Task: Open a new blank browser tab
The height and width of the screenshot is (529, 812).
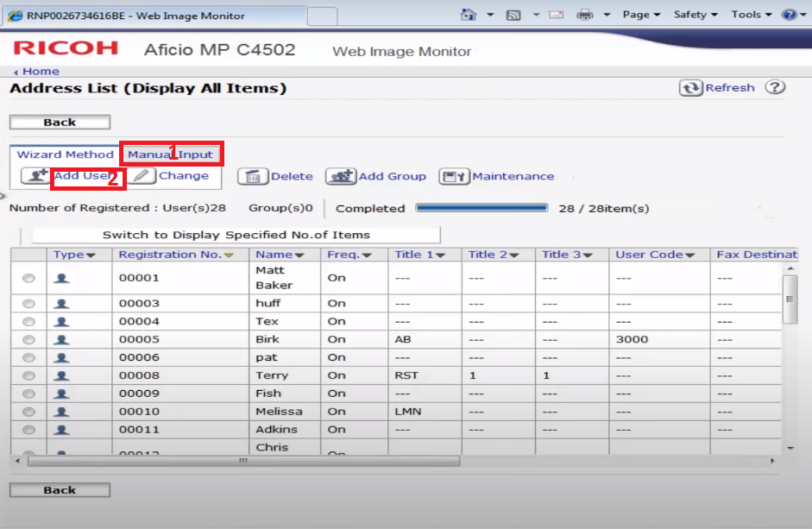Action: 322,16
